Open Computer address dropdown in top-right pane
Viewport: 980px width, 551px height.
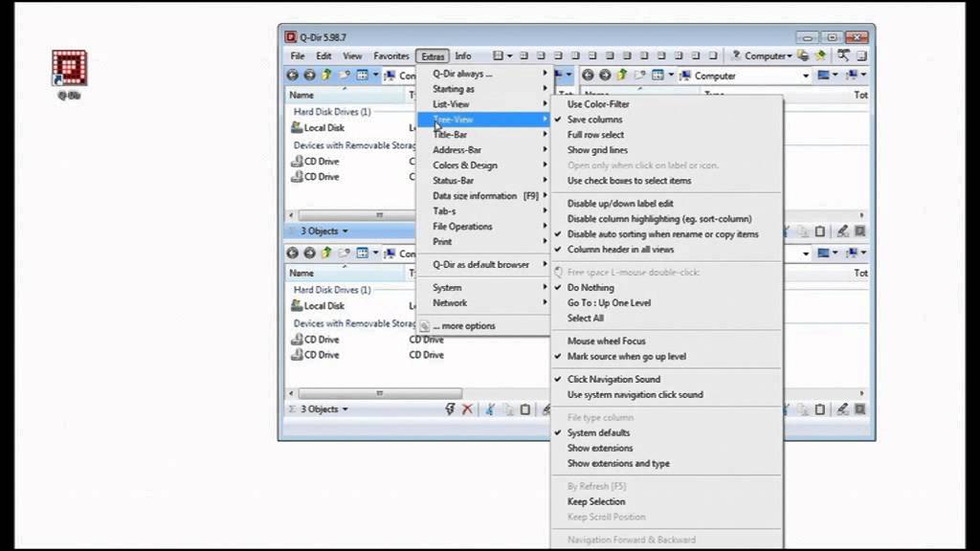[x=805, y=76]
